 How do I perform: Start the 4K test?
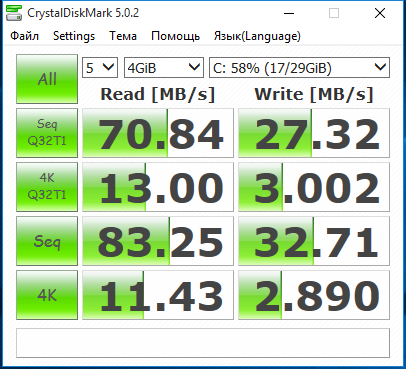tap(47, 295)
